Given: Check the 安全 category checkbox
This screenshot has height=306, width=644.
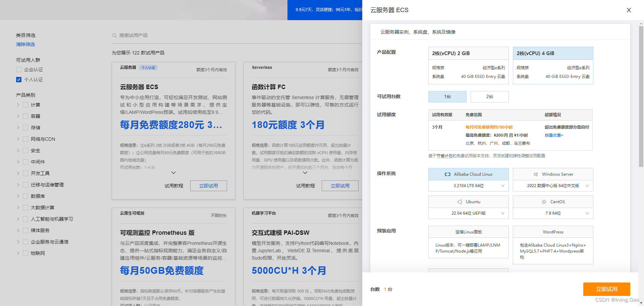Looking at the screenshot, I should [x=25, y=150].
